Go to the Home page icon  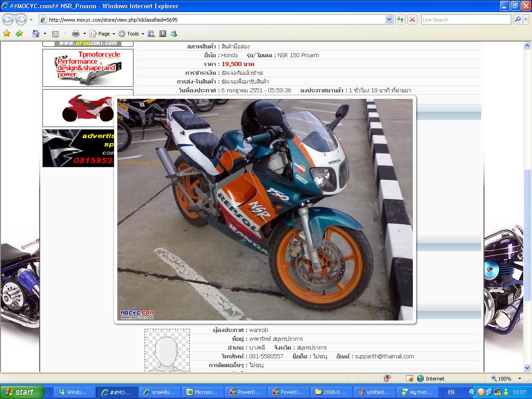[36, 34]
